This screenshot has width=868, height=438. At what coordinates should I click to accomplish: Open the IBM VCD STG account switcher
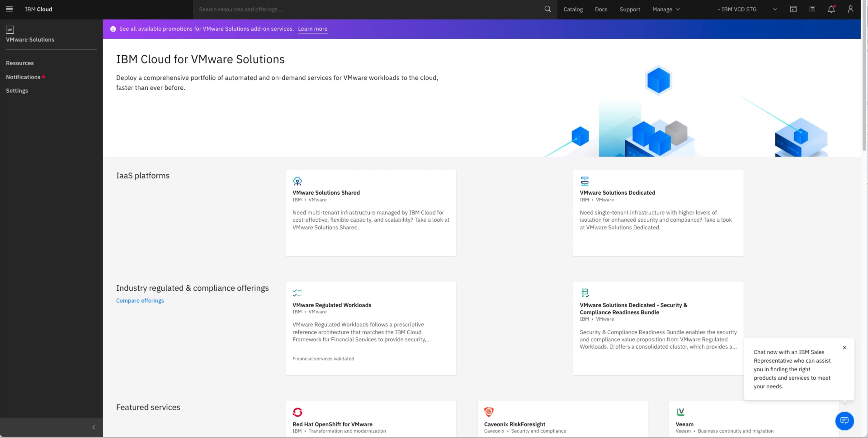pyautogui.click(x=747, y=9)
